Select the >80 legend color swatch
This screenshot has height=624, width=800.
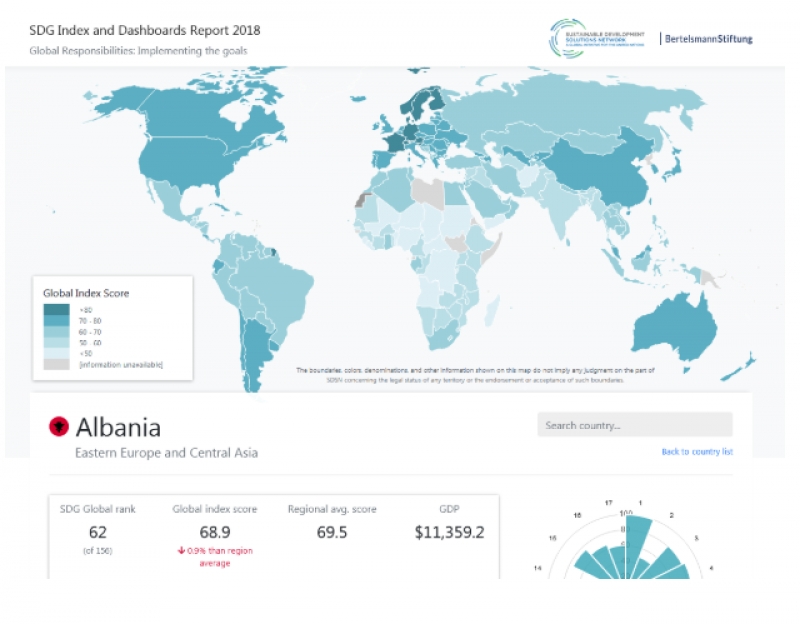coord(56,310)
